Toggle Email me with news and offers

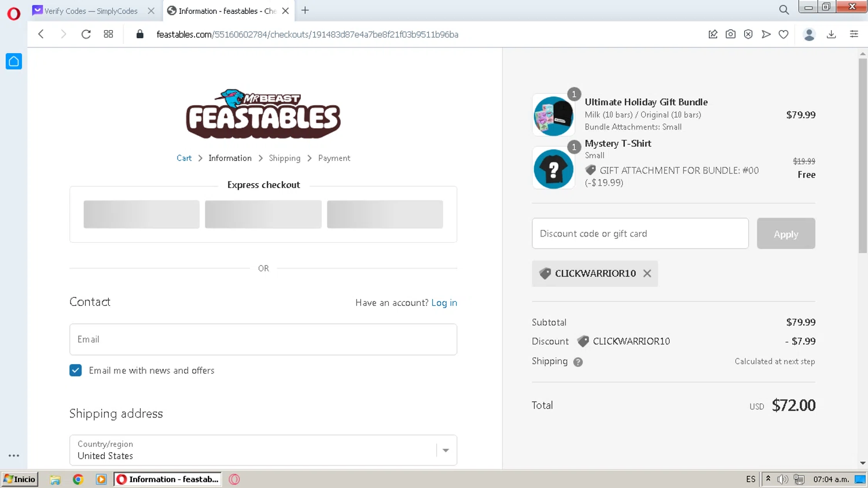point(75,370)
